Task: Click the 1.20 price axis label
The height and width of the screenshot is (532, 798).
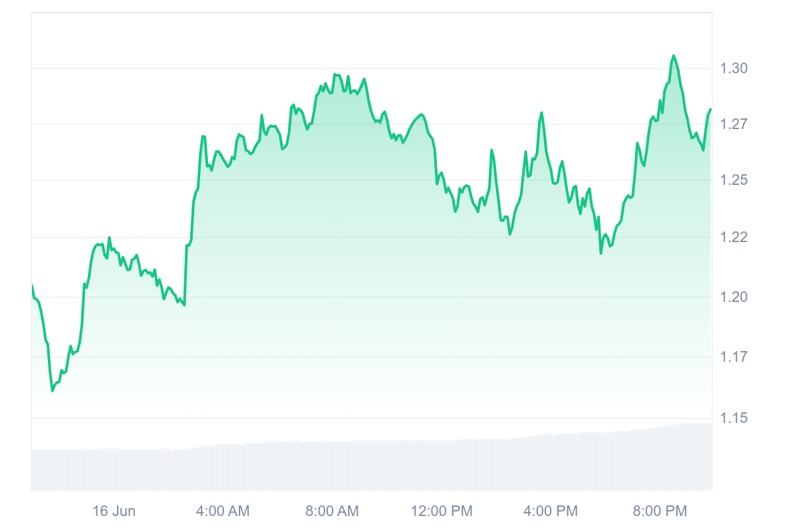Action: [x=733, y=297]
